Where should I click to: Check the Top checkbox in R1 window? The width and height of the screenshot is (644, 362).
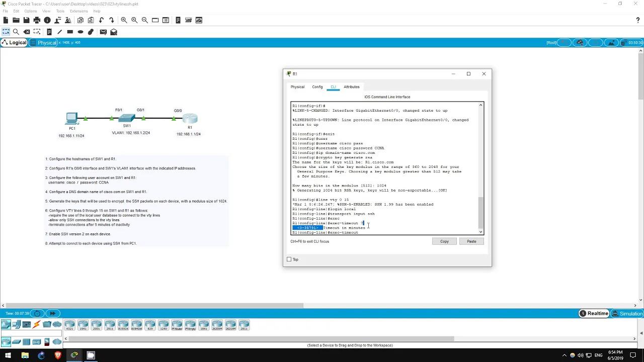pos(289,259)
